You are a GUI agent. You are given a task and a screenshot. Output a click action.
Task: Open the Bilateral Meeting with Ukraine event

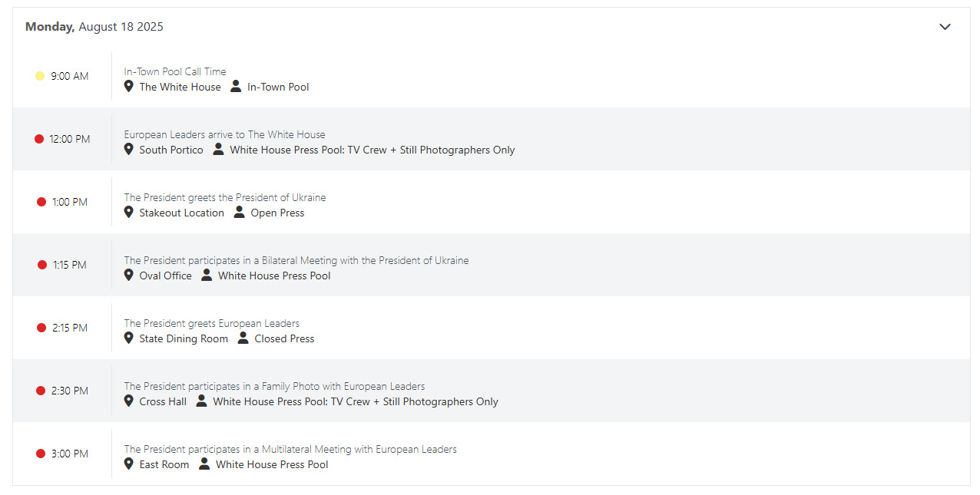pyautogui.click(x=296, y=260)
